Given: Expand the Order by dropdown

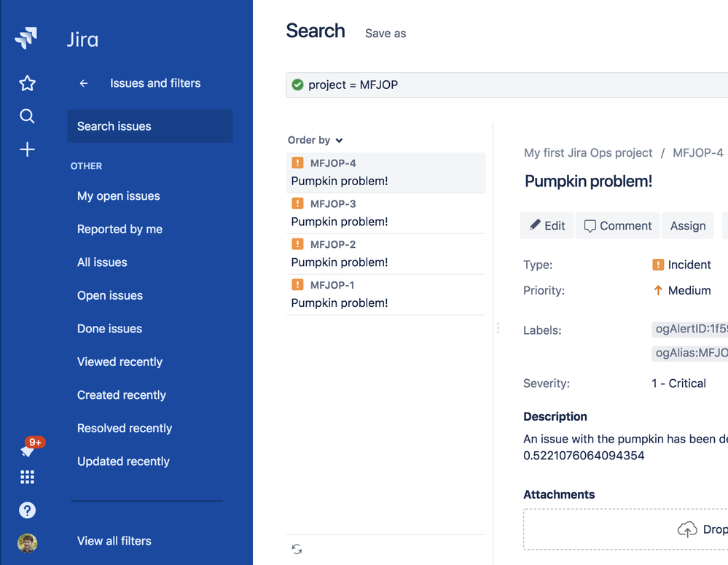Looking at the screenshot, I should click(x=316, y=140).
